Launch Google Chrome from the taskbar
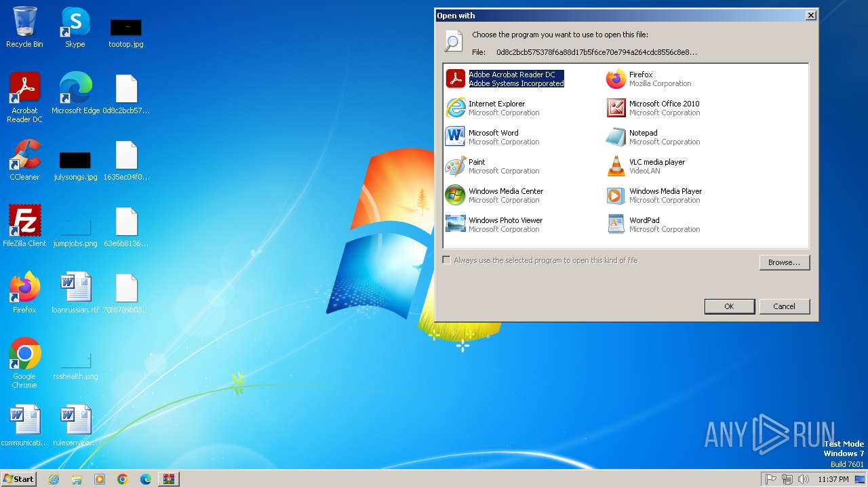 tap(123, 479)
